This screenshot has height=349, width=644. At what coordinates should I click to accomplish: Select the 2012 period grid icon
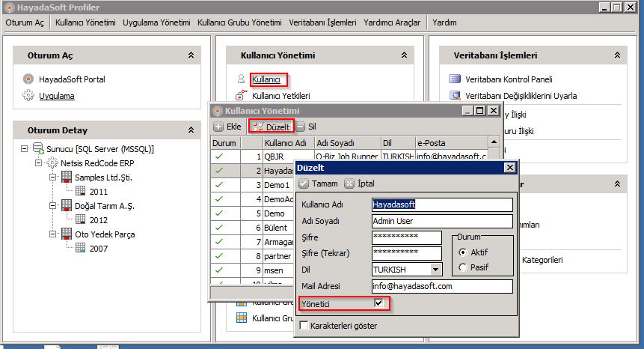pos(81,219)
